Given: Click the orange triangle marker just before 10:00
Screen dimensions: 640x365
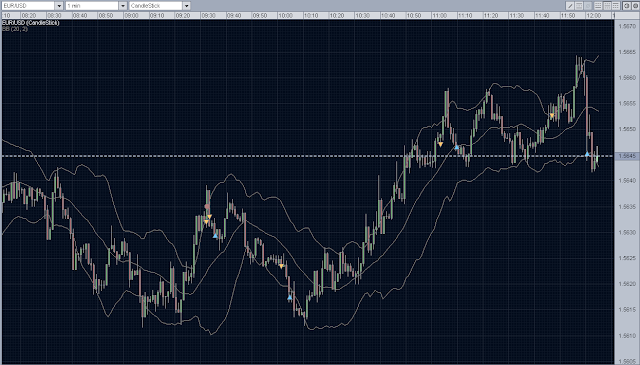Looking at the screenshot, I should pyautogui.click(x=281, y=266).
